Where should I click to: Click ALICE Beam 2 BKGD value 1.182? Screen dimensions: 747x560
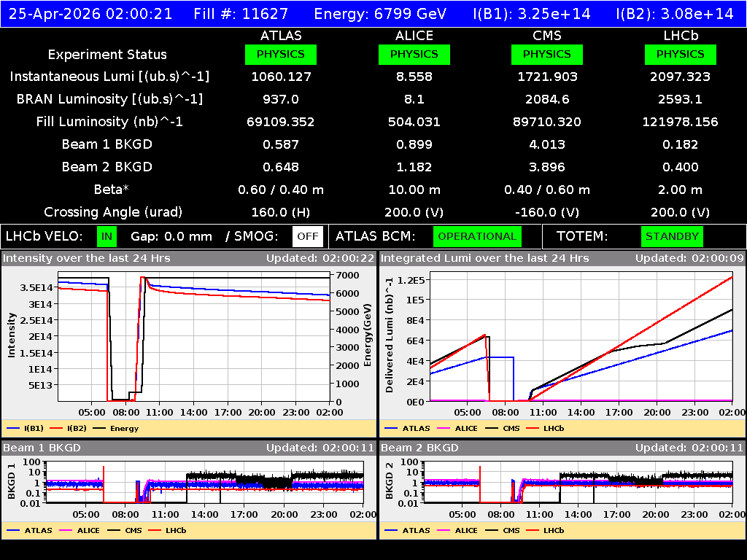(414, 167)
